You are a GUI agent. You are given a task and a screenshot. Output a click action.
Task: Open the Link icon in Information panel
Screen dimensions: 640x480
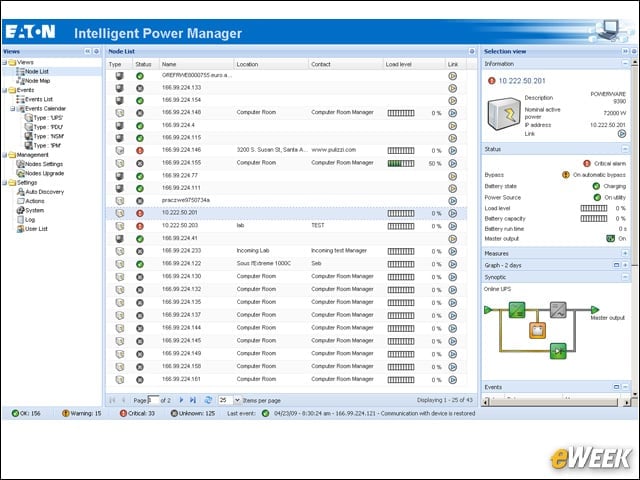click(x=621, y=133)
